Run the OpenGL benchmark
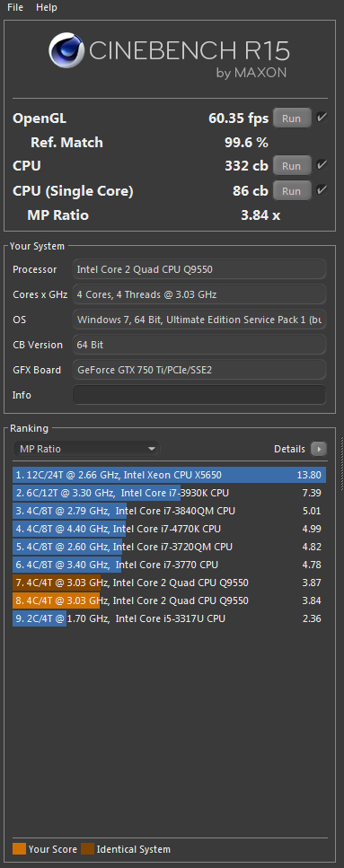This screenshot has width=344, height=868. tap(291, 118)
